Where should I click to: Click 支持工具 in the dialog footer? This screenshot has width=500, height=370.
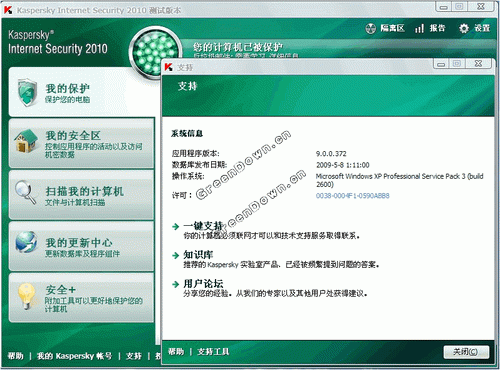point(213,351)
